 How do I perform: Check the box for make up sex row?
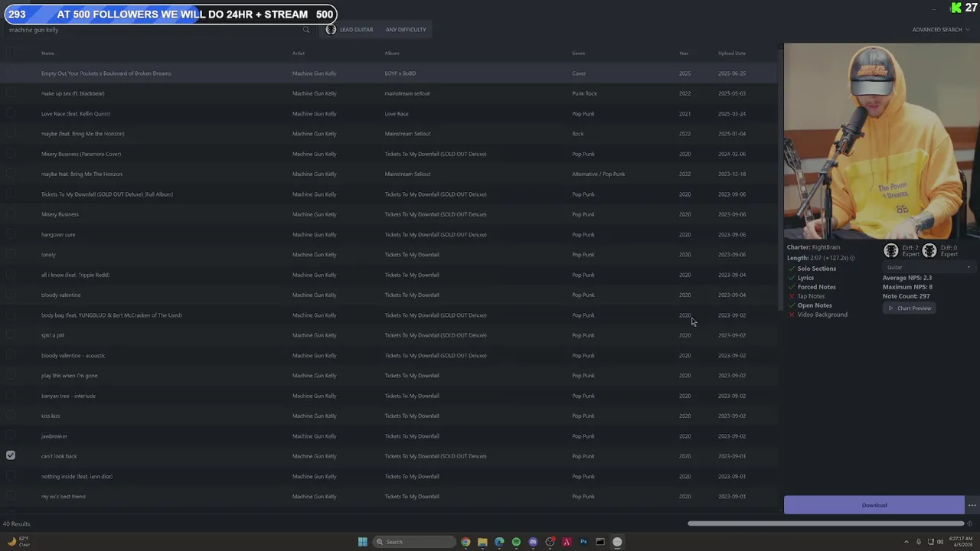pyautogui.click(x=11, y=93)
